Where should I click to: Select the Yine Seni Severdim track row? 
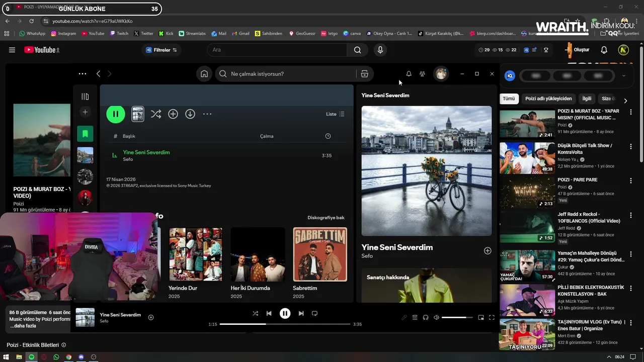tap(226, 155)
